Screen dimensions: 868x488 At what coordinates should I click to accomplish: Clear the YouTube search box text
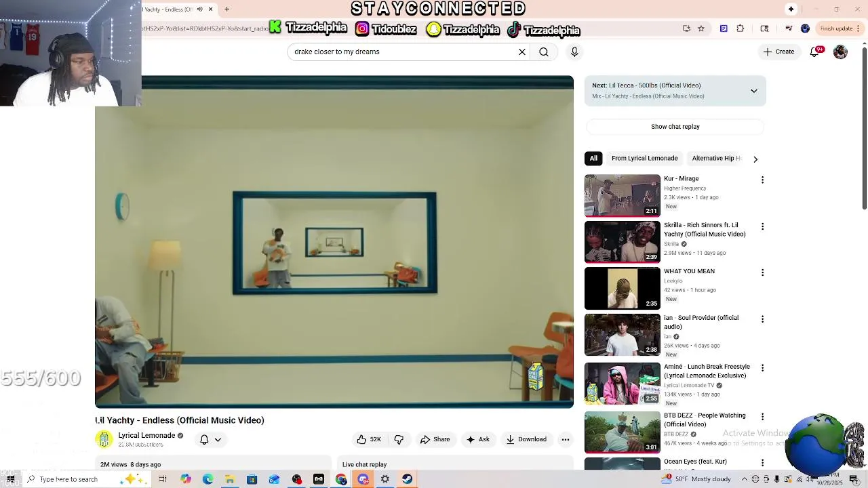522,52
